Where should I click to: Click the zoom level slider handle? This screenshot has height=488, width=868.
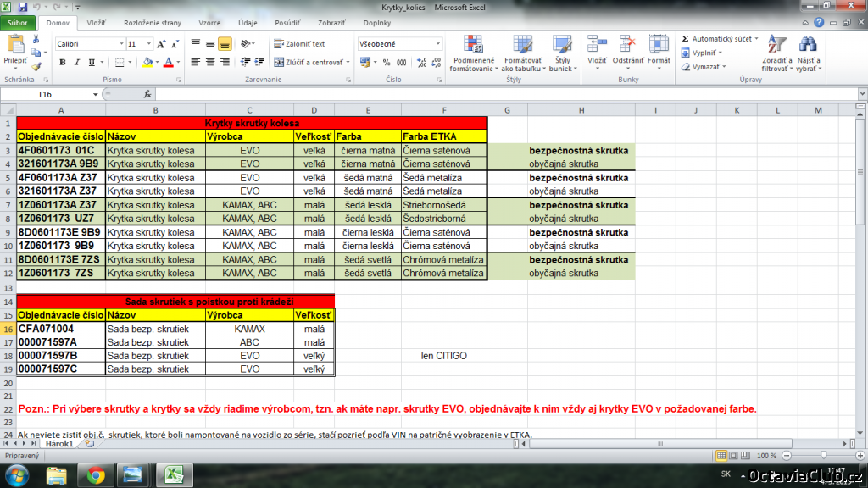824,455
